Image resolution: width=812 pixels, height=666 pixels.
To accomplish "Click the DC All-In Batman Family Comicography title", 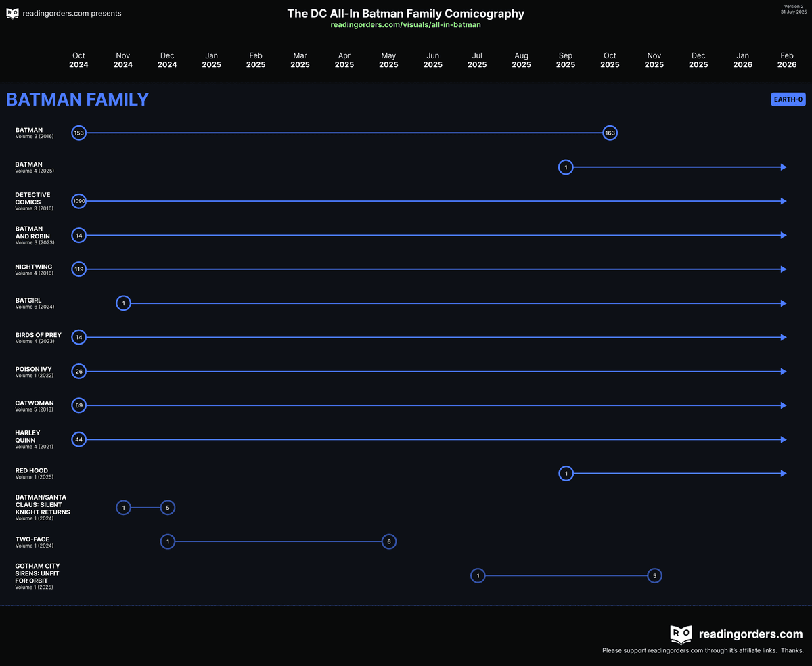I will point(406,13).
